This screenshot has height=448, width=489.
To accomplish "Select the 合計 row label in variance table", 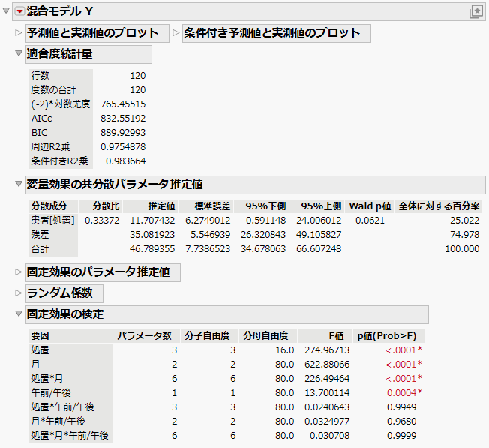I will coord(40,249).
